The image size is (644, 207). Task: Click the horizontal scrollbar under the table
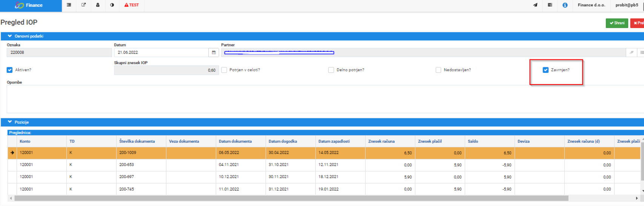[291, 198]
